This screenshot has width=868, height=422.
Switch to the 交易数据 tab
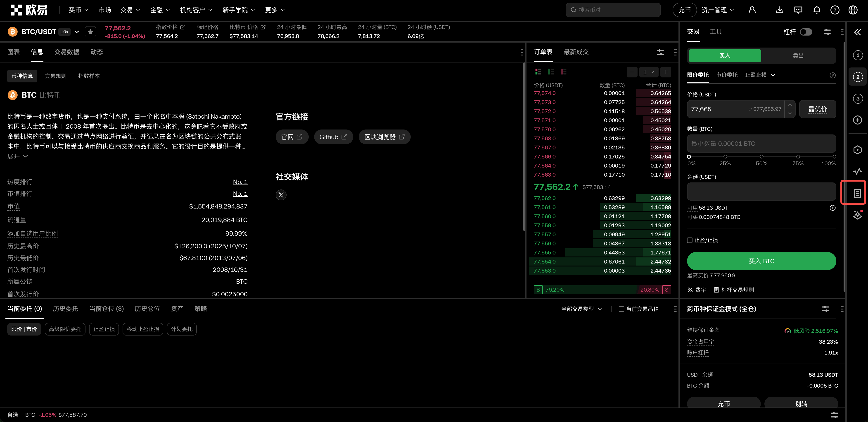(67, 52)
